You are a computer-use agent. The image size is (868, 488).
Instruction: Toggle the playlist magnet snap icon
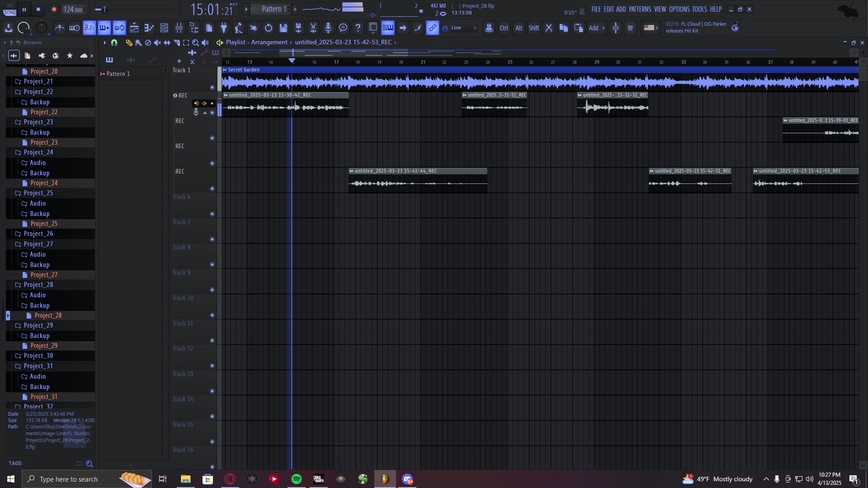click(114, 42)
